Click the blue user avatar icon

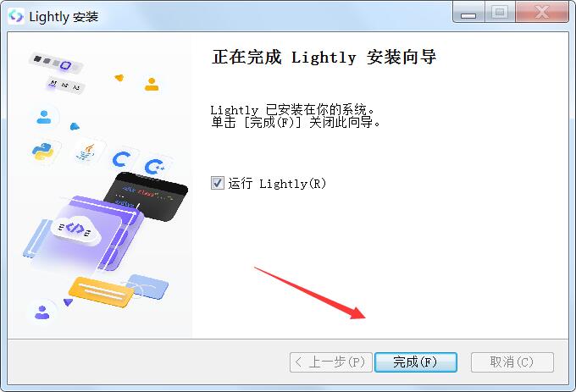point(44,117)
